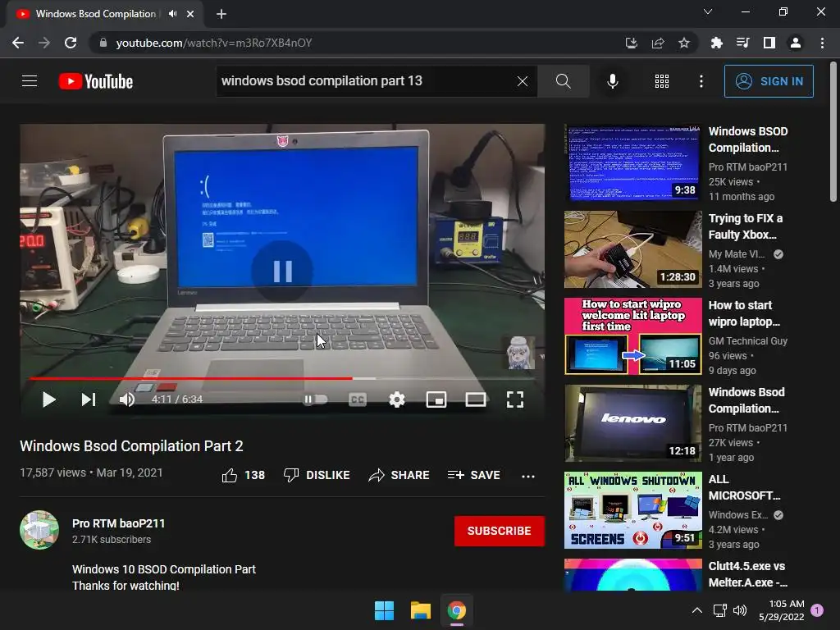The height and width of the screenshot is (630, 840).
Task: Like the video with thumbs up
Action: tap(243, 475)
